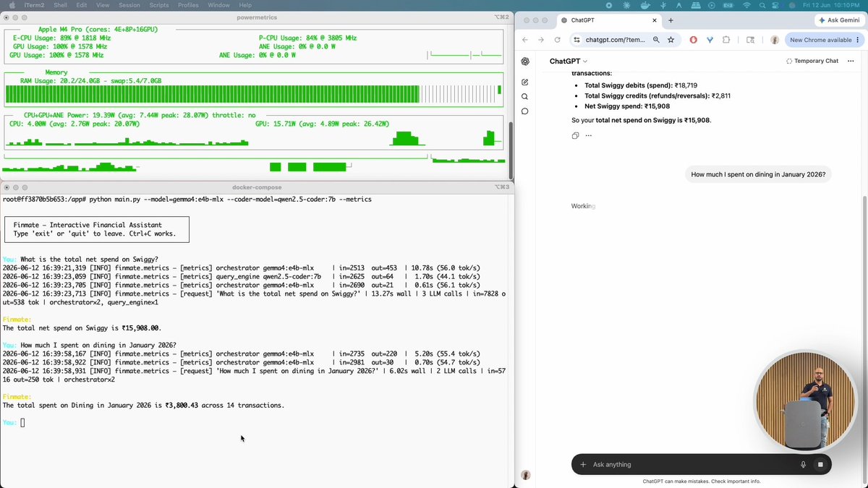This screenshot has height=488, width=868.
Task: Open the Profiles menu
Action: point(188,5)
